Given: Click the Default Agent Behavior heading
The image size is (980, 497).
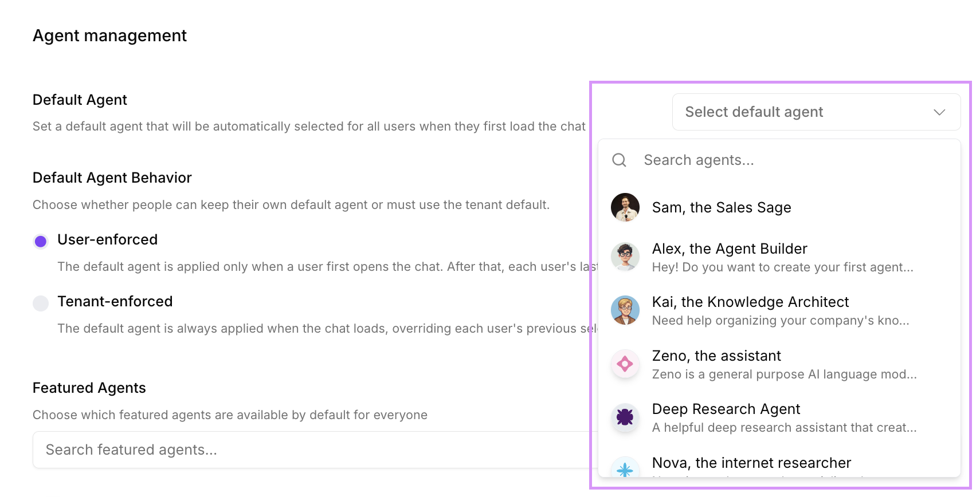Looking at the screenshot, I should click(x=112, y=178).
